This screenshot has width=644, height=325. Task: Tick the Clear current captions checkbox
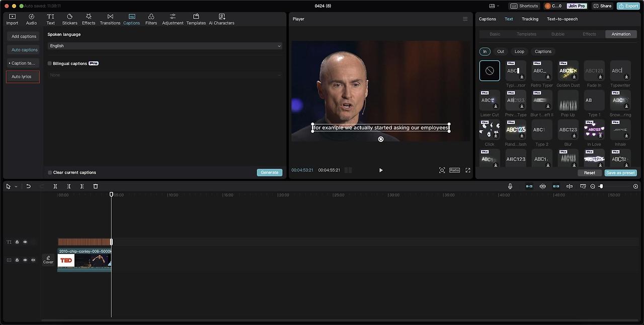click(x=50, y=173)
